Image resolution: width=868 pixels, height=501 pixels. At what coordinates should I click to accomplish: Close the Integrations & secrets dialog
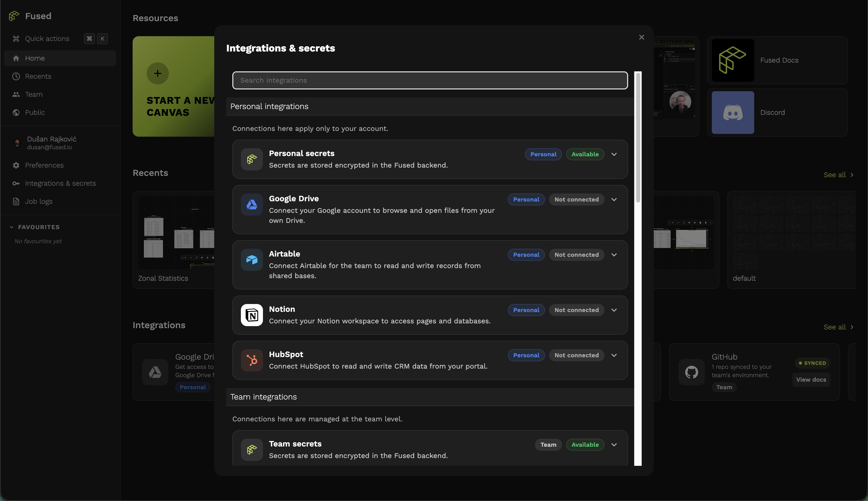pos(641,37)
